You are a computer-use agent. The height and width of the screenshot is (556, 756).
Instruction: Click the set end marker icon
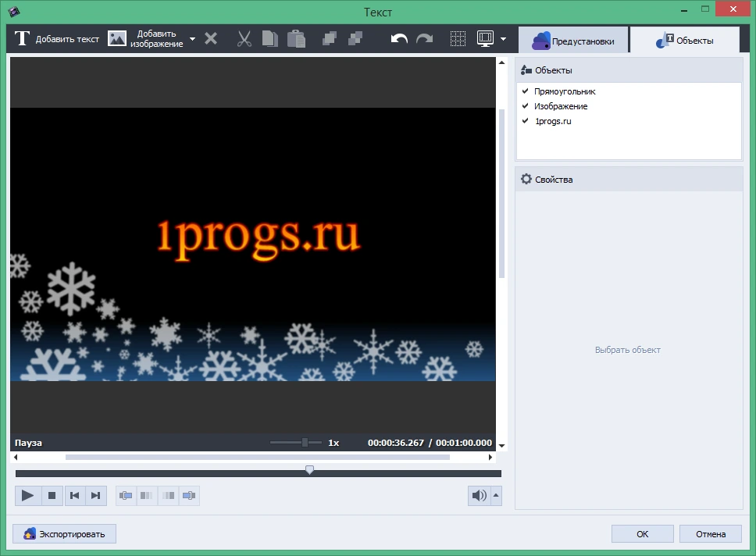189,495
